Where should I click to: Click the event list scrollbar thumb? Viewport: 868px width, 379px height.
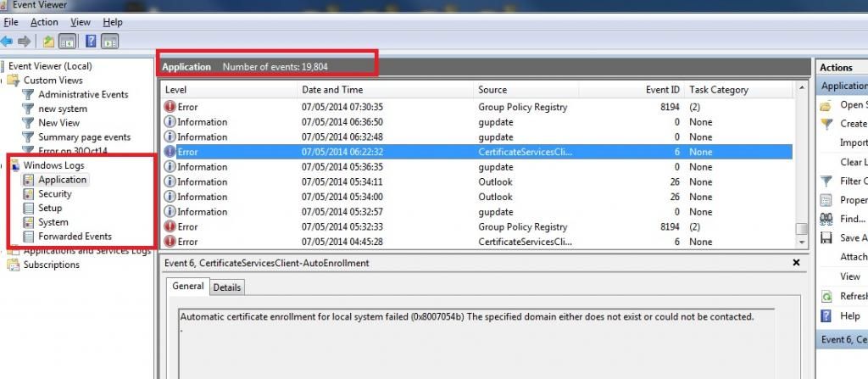click(x=802, y=228)
